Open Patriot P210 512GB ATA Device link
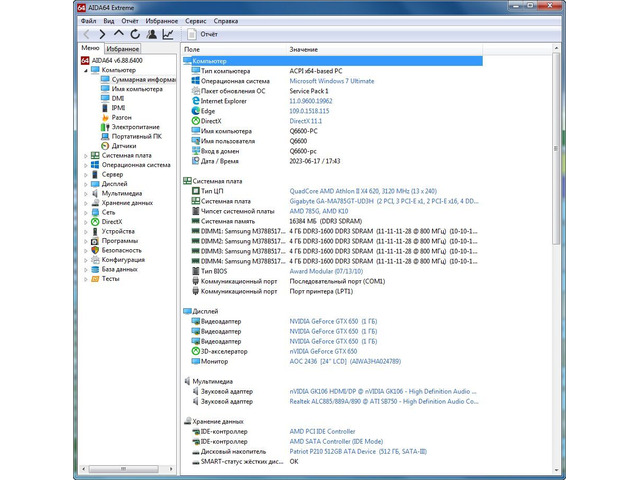 pyautogui.click(x=358, y=451)
